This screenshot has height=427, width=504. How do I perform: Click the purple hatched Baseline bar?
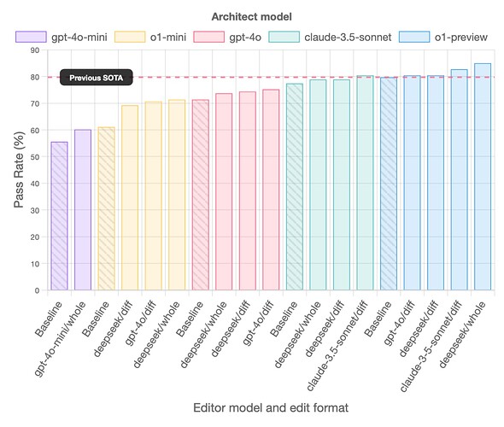pos(59,216)
